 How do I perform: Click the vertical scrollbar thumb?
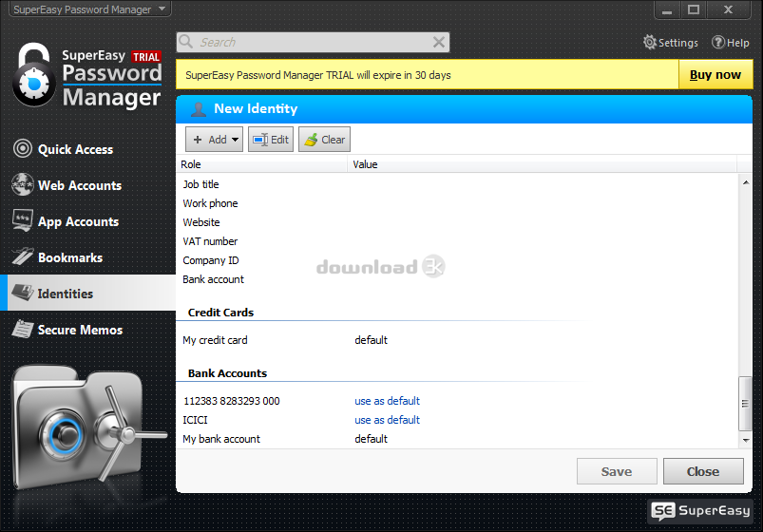(745, 404)
